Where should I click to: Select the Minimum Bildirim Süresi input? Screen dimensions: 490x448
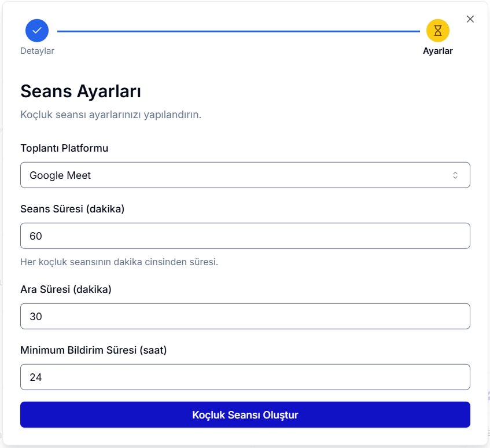pyautogui.click(x=245, y=377)
